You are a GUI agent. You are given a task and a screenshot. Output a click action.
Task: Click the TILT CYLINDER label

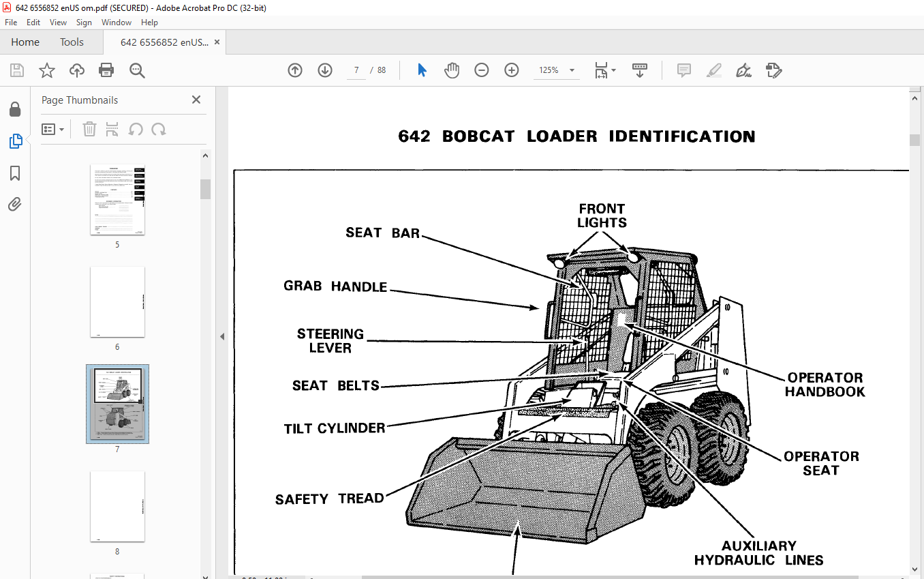tap(335, 428)
